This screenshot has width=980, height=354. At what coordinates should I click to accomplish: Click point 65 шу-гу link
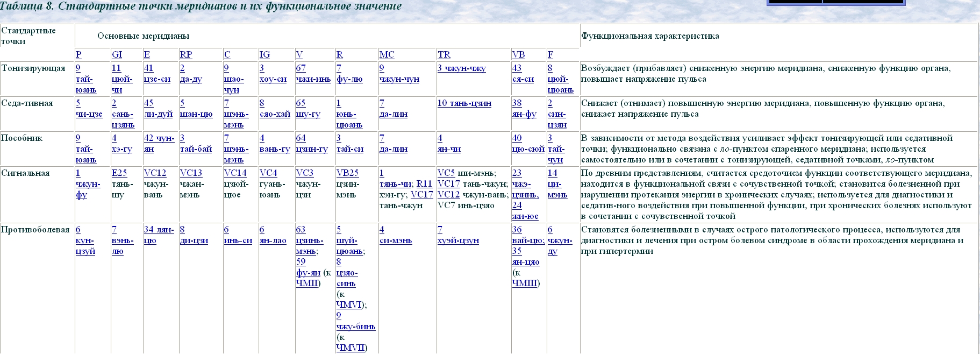click(308, 109)
